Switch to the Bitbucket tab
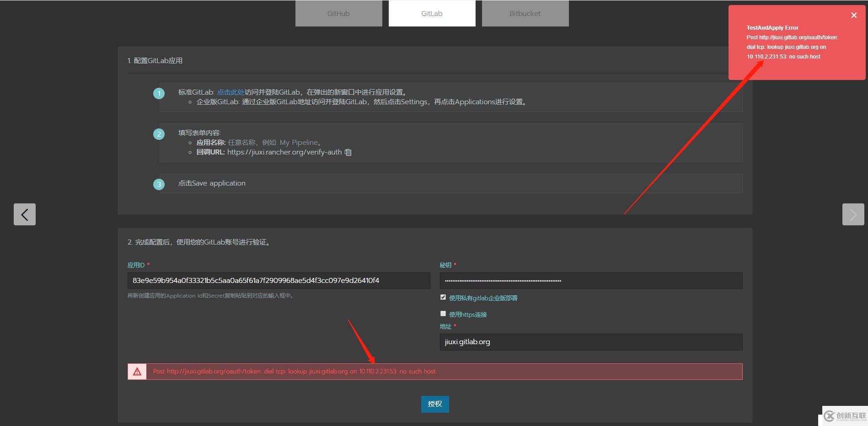 525,13
